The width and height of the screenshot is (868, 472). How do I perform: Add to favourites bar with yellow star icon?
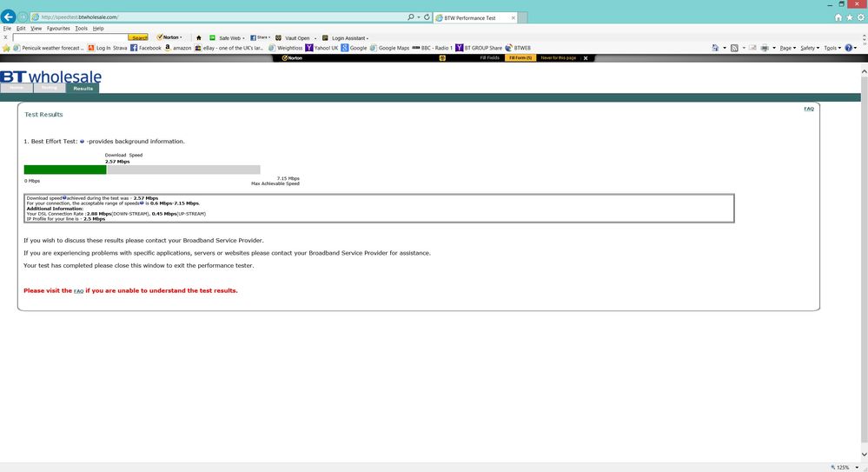pos(7,48)
